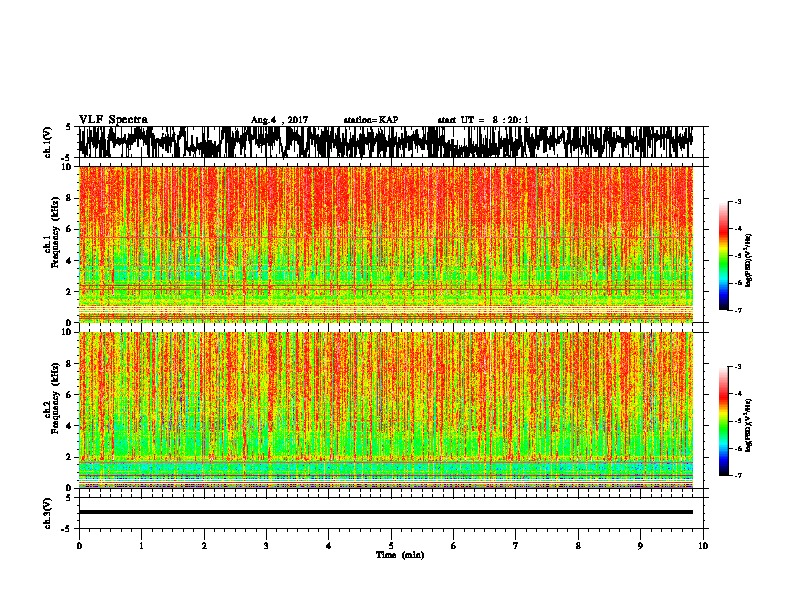The image size is (792, 612).
Task: Click the 'Time (min)' x-axis label
Action: 400,555
